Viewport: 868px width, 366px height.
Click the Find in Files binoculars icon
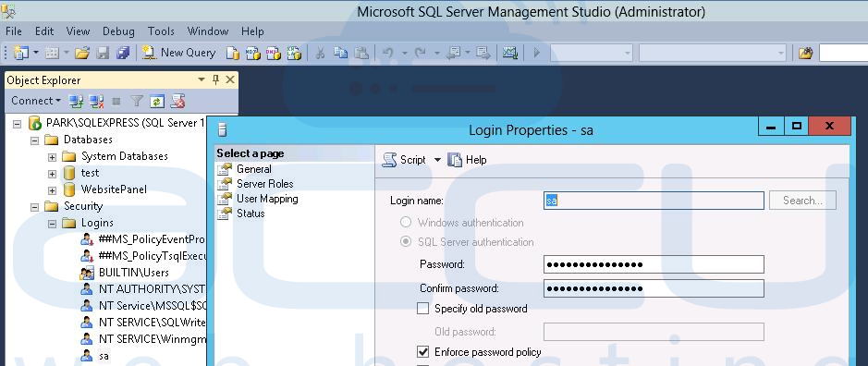(805, 54)
